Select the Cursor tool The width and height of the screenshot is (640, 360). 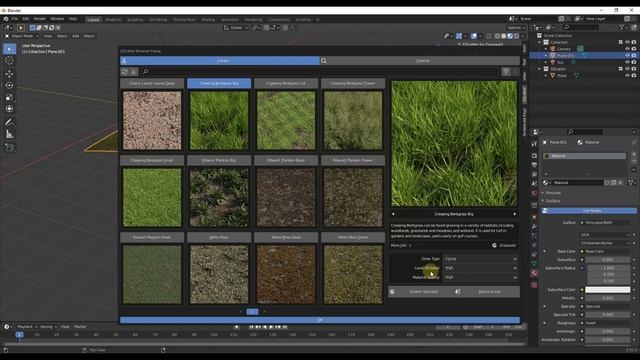coord(9,61)
